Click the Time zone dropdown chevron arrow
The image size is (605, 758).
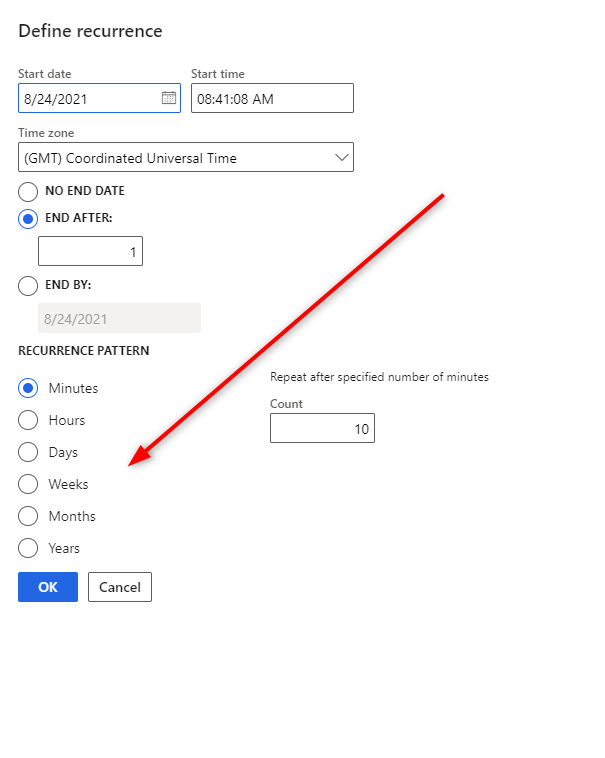click(x=341, y=158)
